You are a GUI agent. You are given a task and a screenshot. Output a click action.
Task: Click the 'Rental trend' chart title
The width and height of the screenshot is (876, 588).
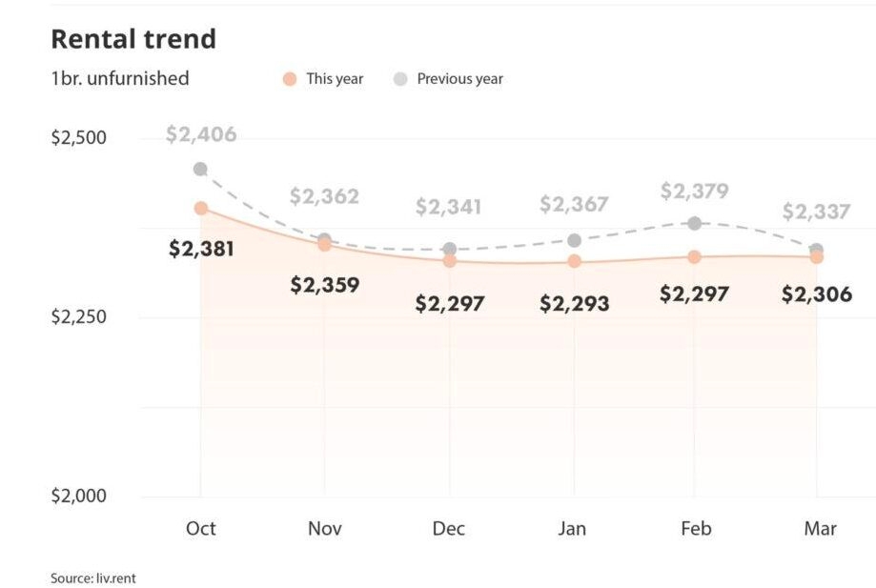click(132, 39)
